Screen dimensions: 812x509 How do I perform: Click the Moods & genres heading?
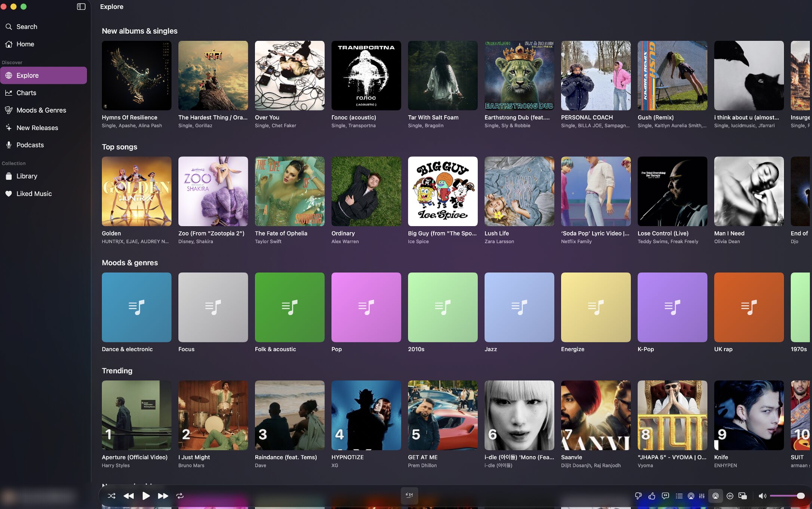(130, 263)
